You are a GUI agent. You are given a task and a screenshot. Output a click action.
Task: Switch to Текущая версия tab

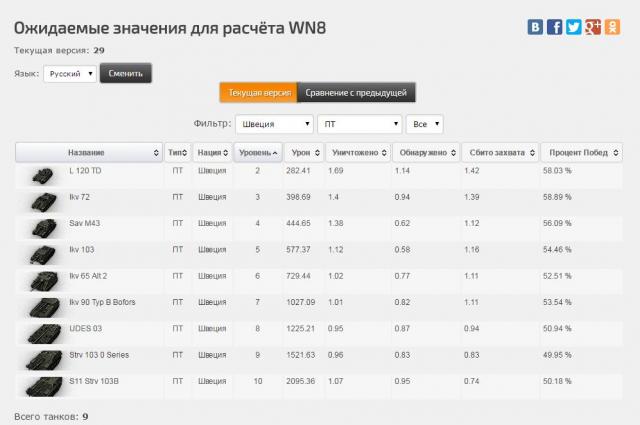pyautogui.click(x=258, y=93)
